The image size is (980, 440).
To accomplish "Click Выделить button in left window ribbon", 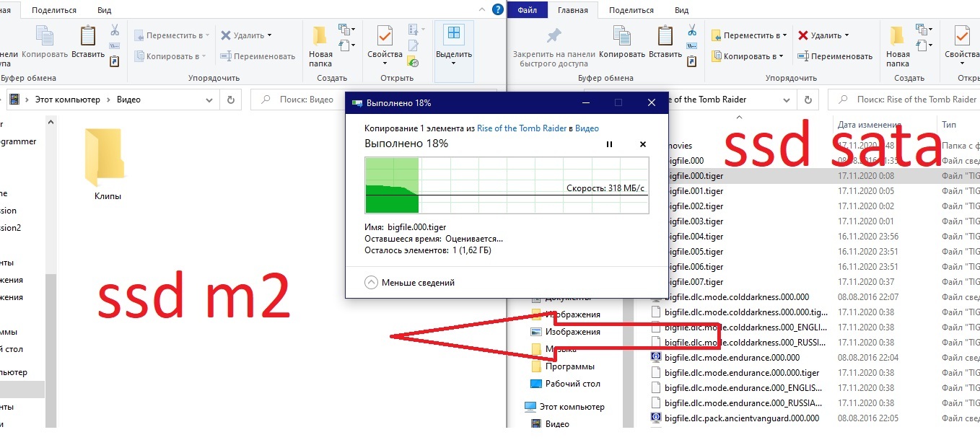I will (454, 43).
